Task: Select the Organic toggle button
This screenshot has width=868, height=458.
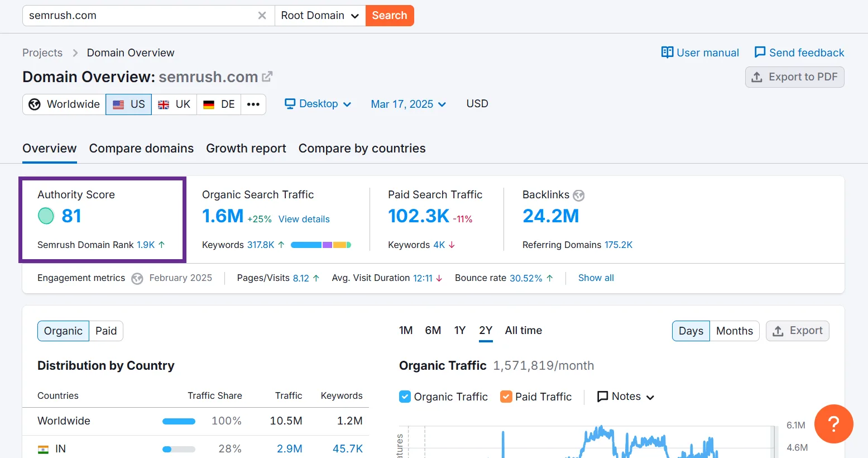Action: tap(63, 331)
